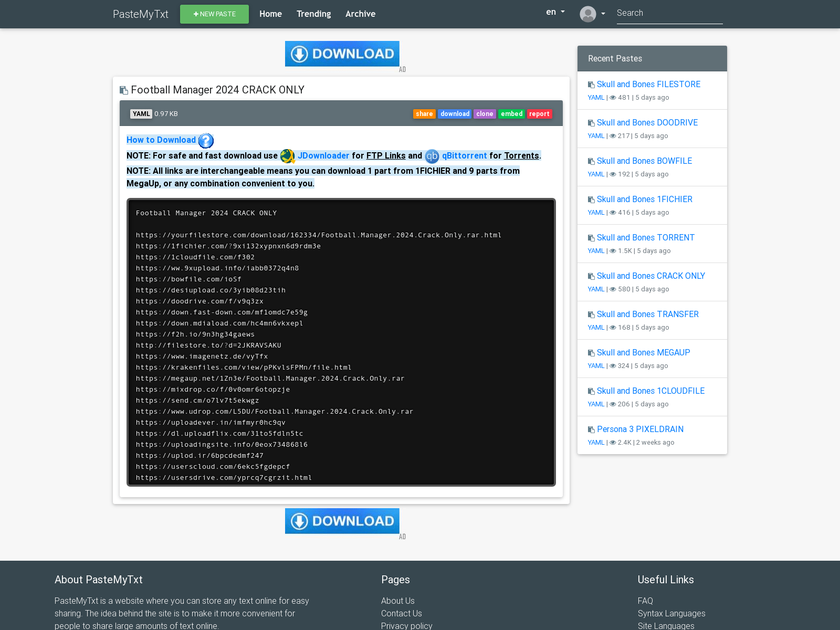
Task: Open Skull and Bones TRANSFER paste
Action: (x=648, y=314)
